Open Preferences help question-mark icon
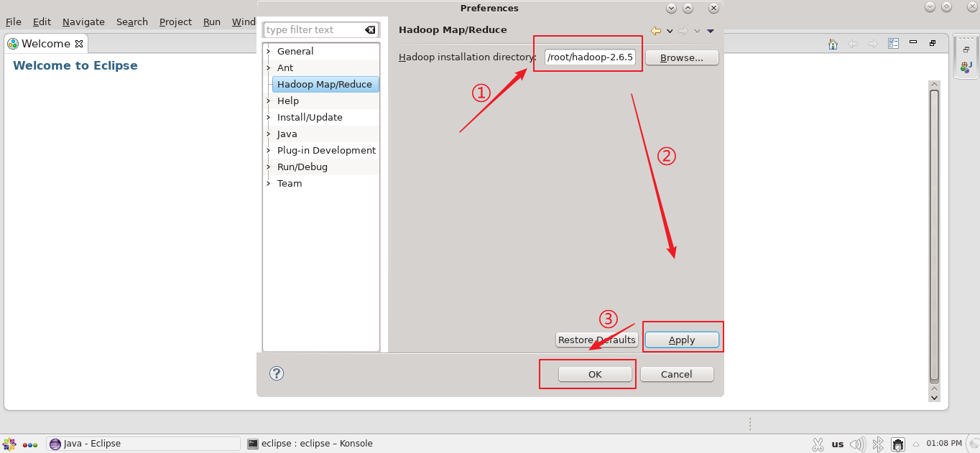The image size is (980, 453). click(277, 373)
